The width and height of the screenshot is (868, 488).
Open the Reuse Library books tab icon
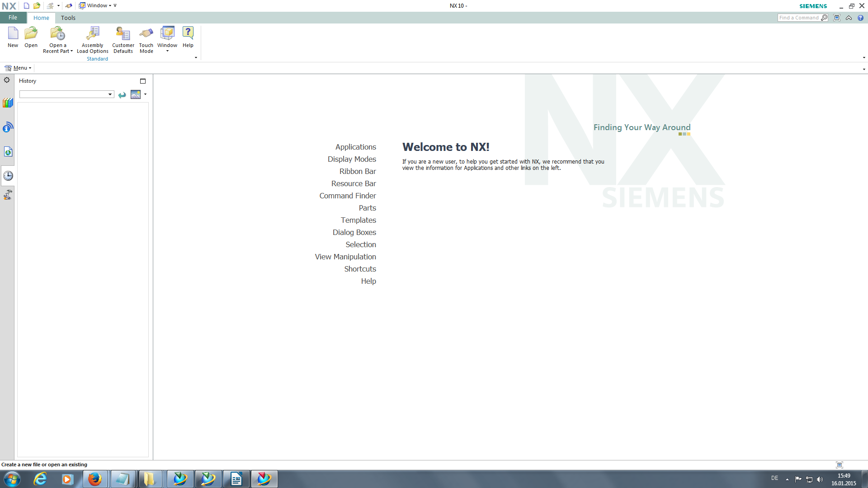(x=8, y=103)
